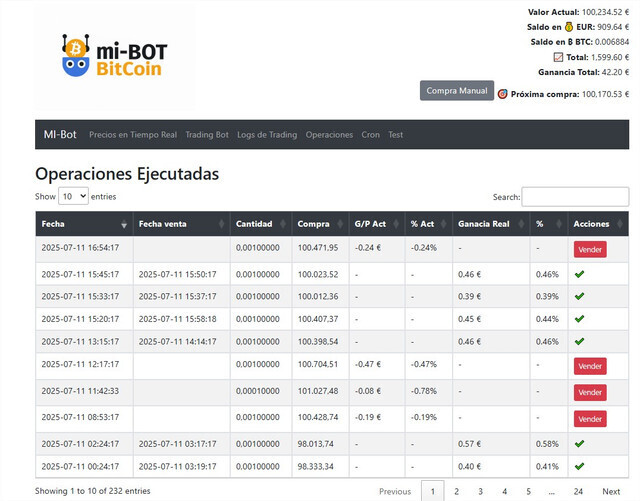Click Vender for the 12:17:17 operation
640x501 pixels.
590,366
